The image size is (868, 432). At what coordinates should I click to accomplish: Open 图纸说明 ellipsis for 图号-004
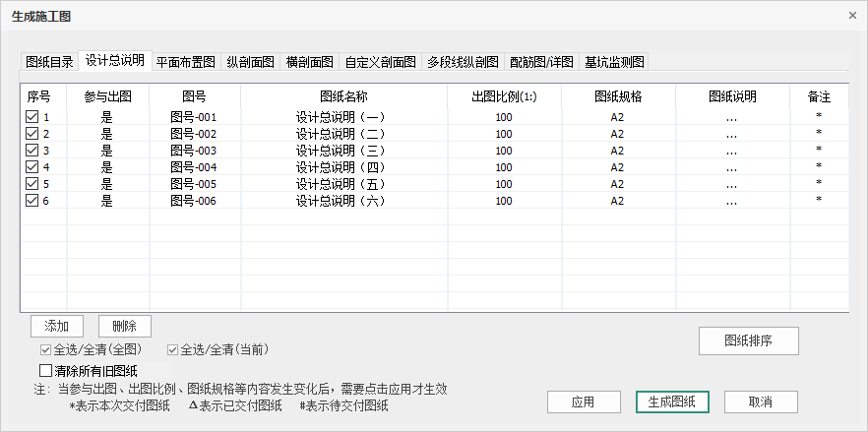point(731,168)
